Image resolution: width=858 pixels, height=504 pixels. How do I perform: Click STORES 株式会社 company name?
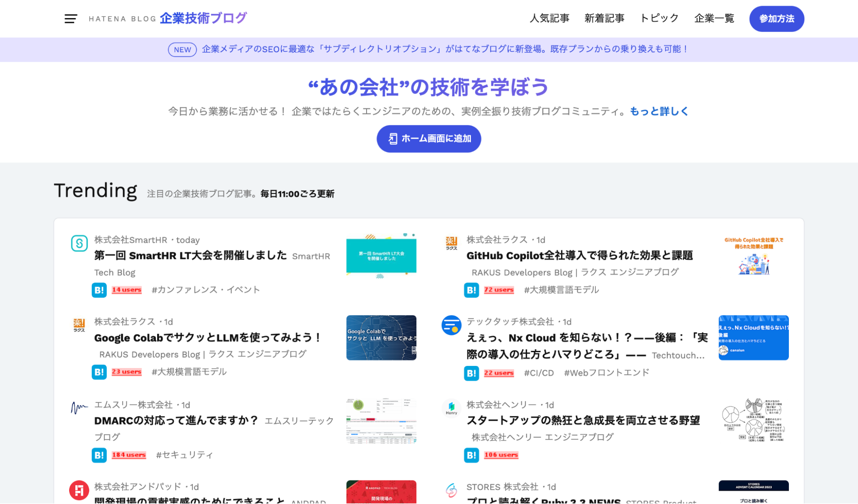point(502,487)
